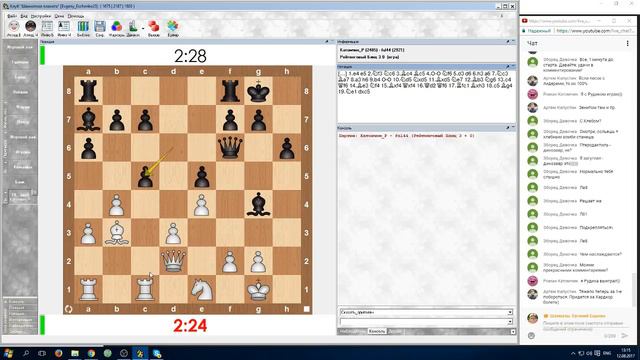Switch to the tab left of Консоль
640x360 pixels.
tap(352, 331)
